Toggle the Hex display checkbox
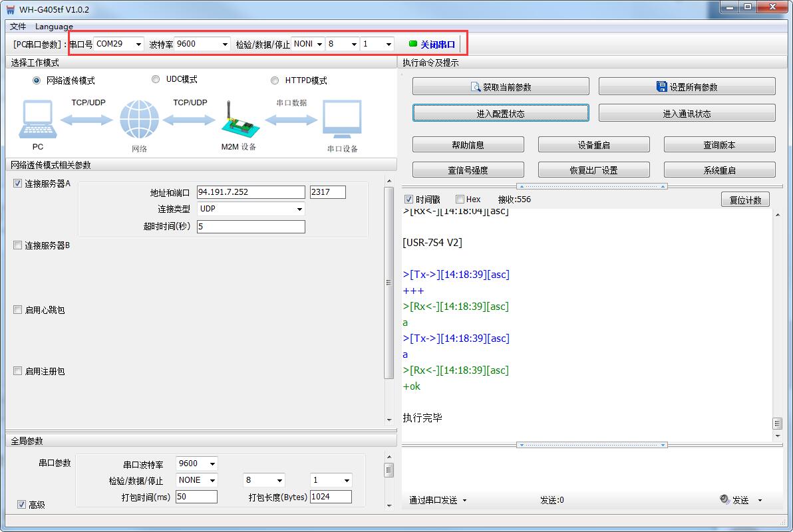Viewport: 793px width, 532px height. [460, 199]
